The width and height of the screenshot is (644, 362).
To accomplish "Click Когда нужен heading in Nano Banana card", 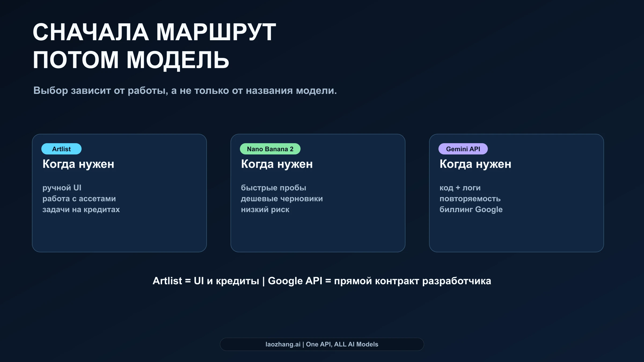I will pyautogui.click(x=277, y=164).
